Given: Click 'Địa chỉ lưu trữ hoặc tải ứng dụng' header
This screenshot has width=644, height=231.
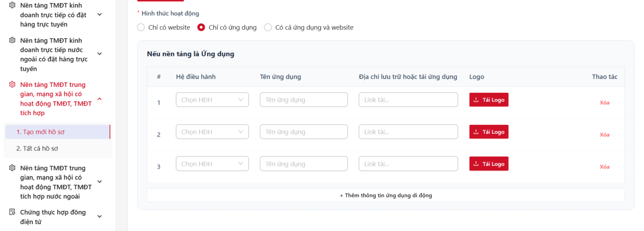Looking at the screenshot, I should pos(408,77).
